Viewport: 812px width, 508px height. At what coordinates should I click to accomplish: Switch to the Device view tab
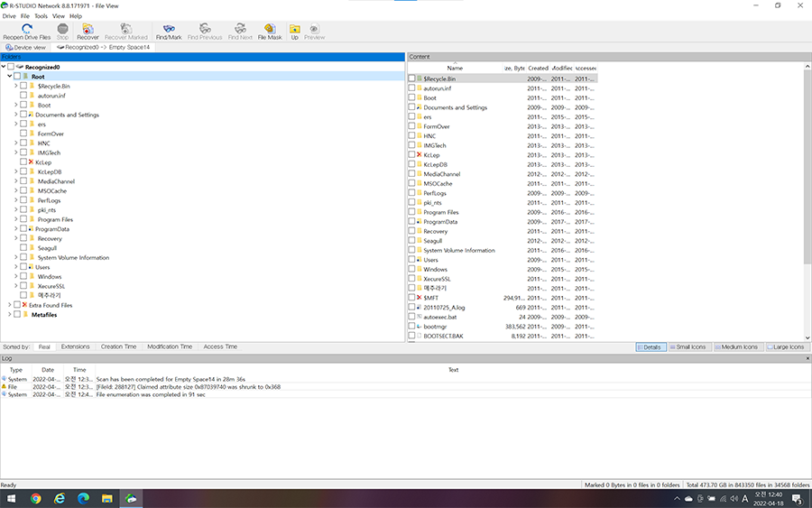26,47
